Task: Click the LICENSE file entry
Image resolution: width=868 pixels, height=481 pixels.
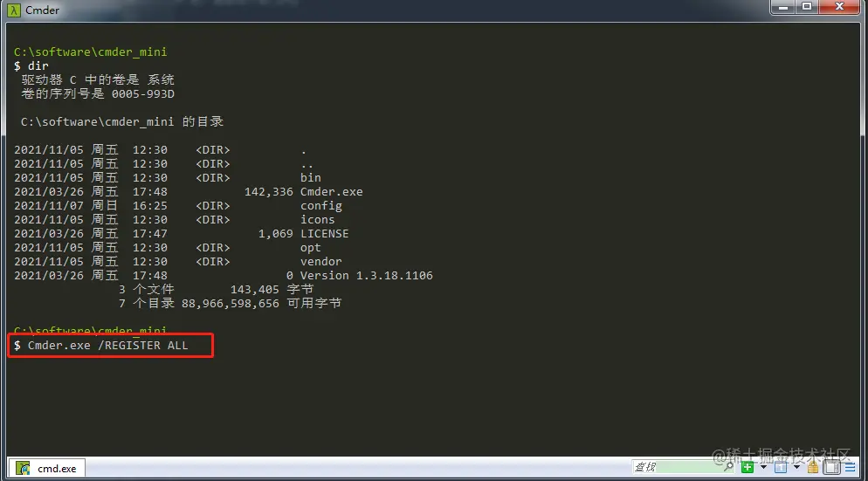Action: 324,234
